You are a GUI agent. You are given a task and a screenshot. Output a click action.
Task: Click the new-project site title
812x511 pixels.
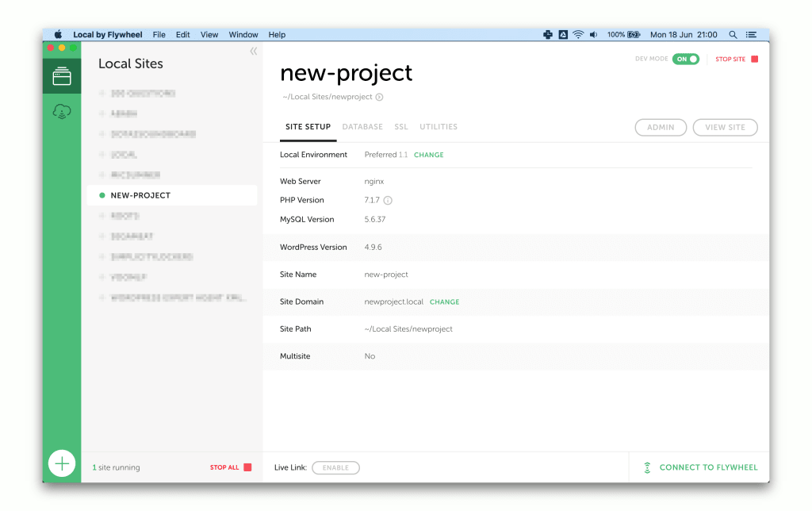tap(346, 73)
